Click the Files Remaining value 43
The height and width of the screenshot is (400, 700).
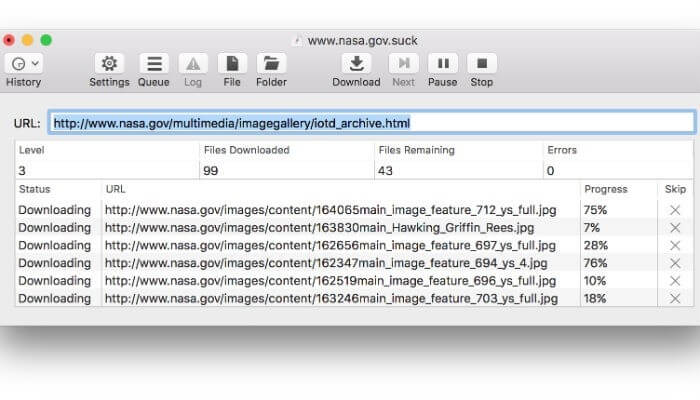385,171
